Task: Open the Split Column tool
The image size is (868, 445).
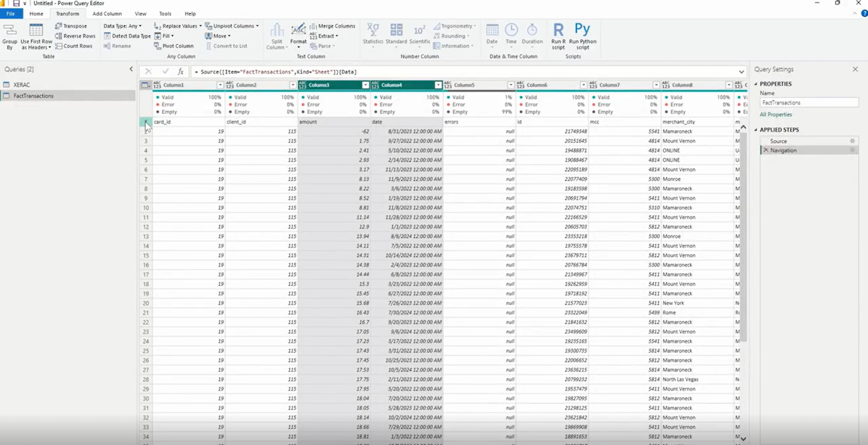Action: 277,36
